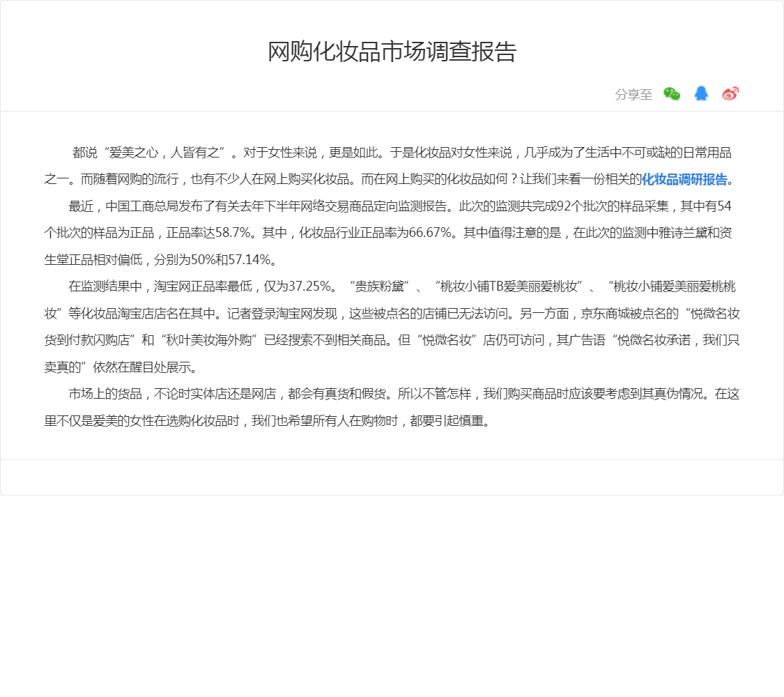
Task: Click the text 正品率达58.7%
Action: point(208,233)
